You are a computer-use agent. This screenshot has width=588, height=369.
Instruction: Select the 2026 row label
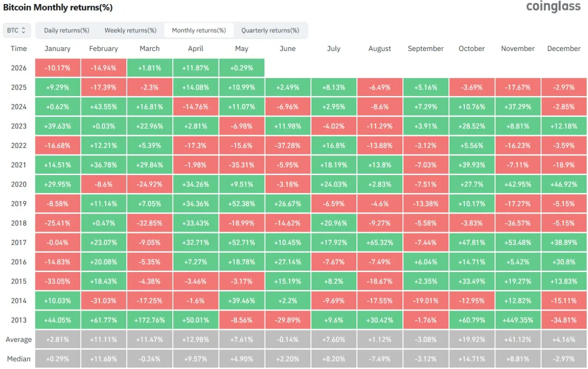tap(19, 68)
